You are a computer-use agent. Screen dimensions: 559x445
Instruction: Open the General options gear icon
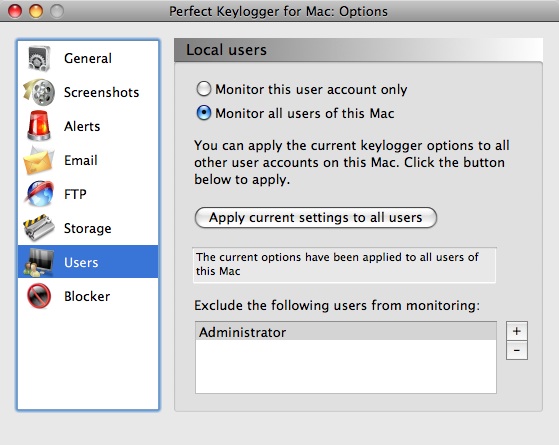(x=39, y=58)
